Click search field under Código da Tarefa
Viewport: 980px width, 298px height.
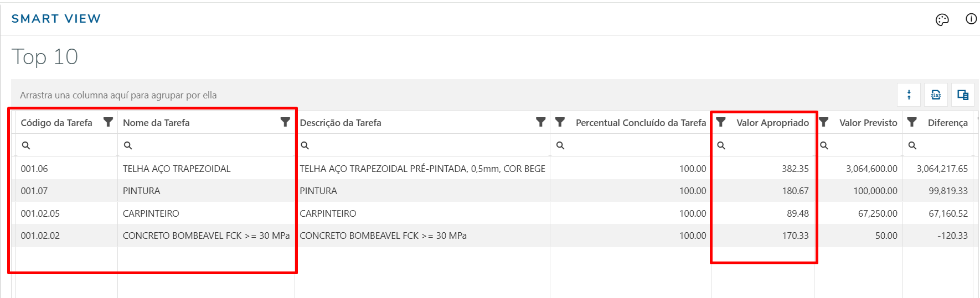coord(69,145)
